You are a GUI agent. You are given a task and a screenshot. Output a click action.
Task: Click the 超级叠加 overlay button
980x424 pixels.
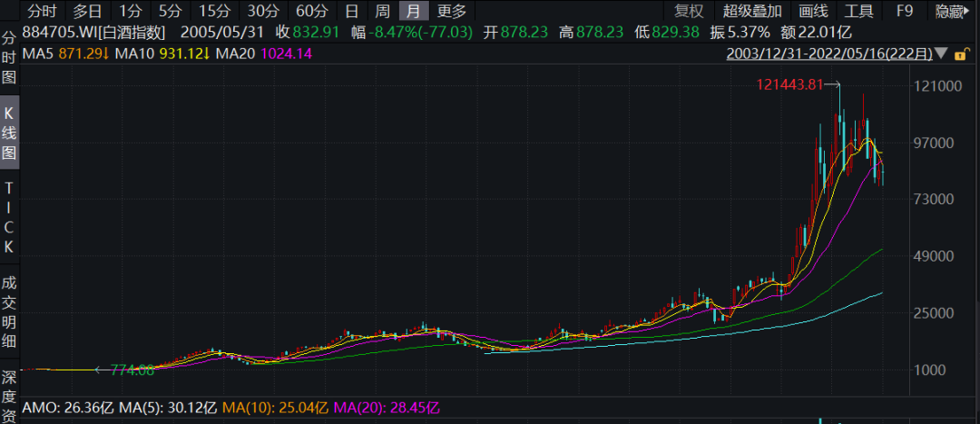pyautogui.click(x=752, y=11)
